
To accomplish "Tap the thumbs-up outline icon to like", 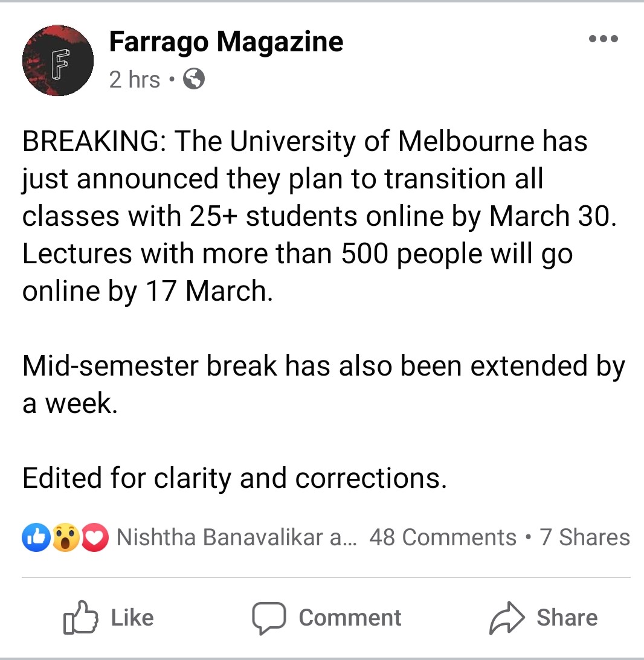I will (80, 617).
